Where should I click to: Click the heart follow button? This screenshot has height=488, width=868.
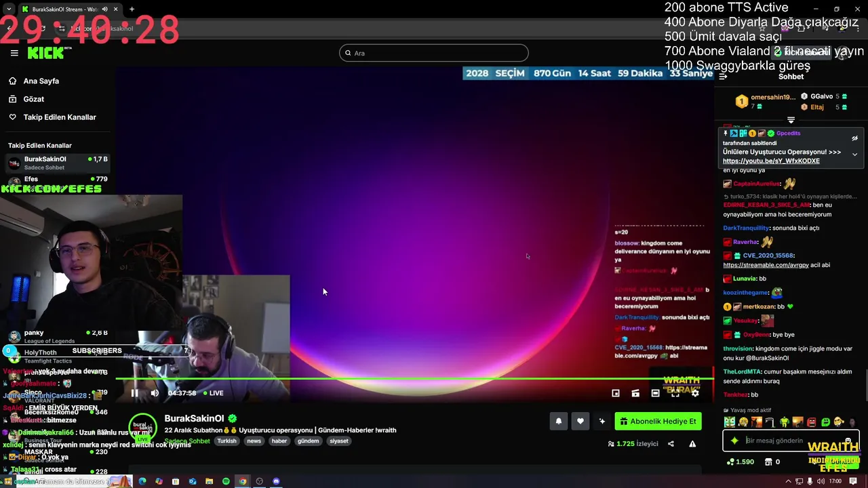[x=580, y=422]
